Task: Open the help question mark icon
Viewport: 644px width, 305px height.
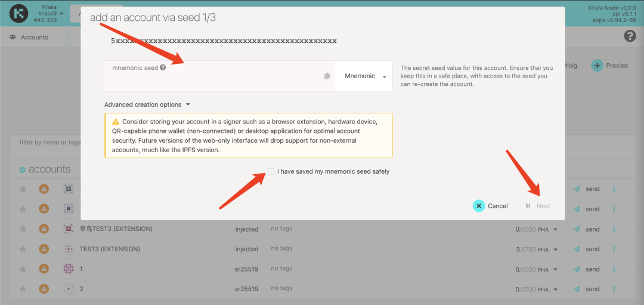Action: click(630, 36)
